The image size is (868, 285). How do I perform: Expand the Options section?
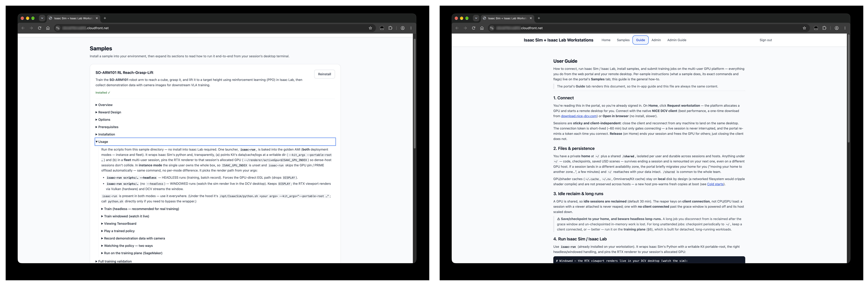point(103,120)
